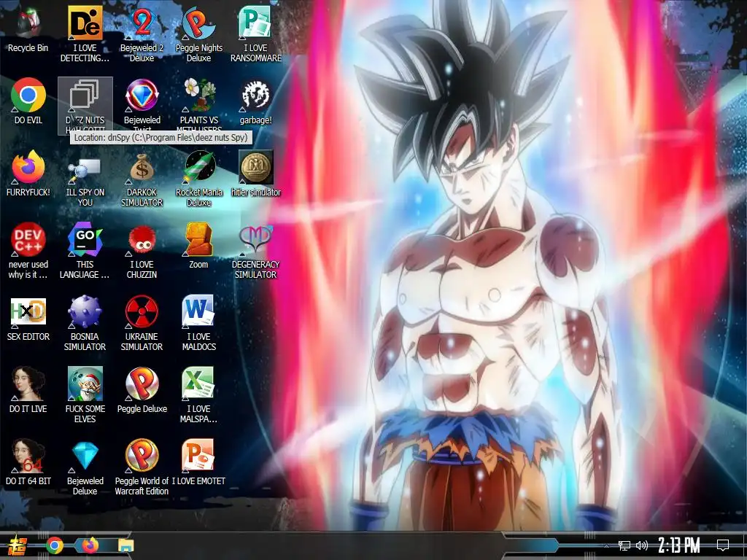747x560 pixels.
Task: Open the HxD hex editor desktop shortcut
Action: [x=28, y=318]
